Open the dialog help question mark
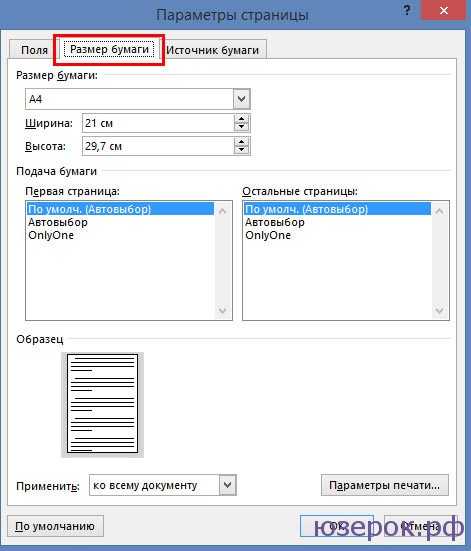This screenshot has width=471, height=551. click(x=407, y=11)
